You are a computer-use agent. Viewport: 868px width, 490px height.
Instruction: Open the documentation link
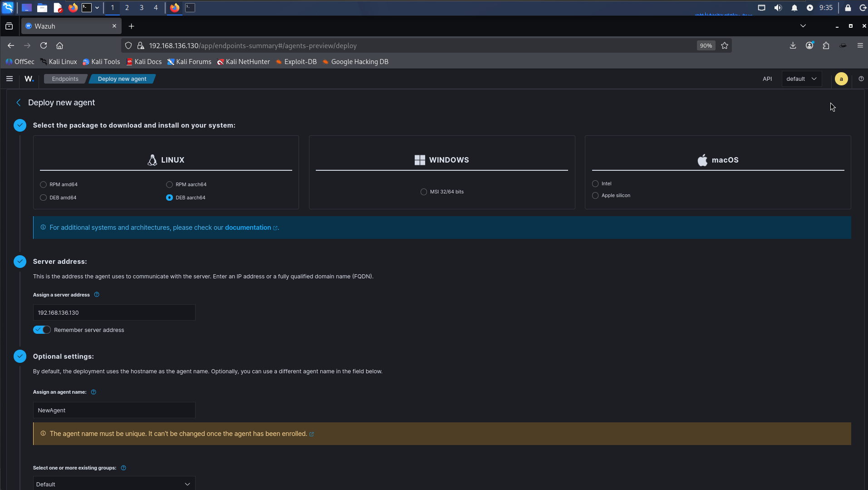tap(248, 228)
